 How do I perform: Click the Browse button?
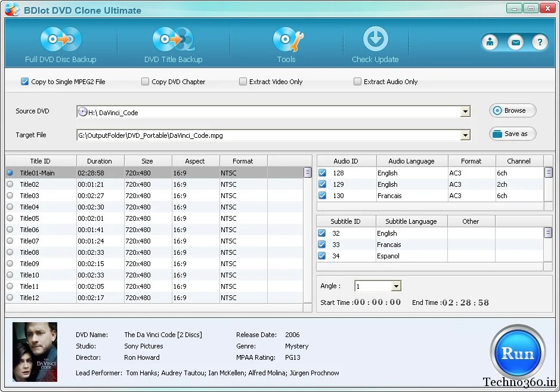[x=512, y=110]
